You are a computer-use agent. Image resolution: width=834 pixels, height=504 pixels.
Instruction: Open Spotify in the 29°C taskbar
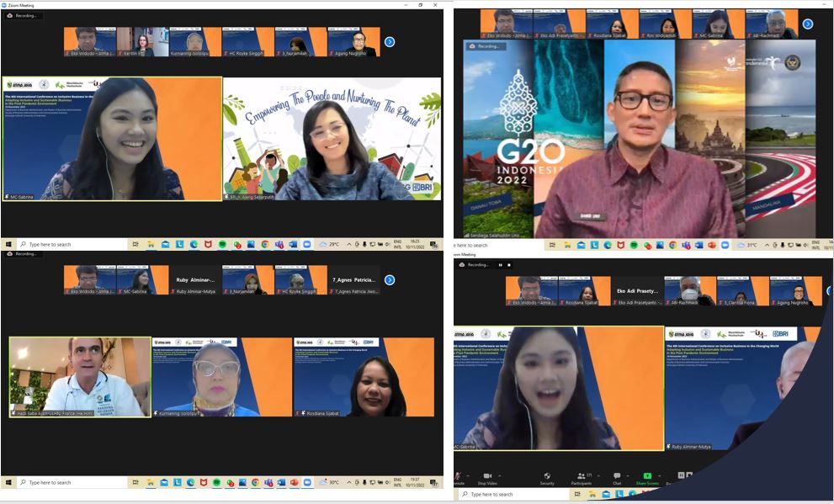(222, 245)
